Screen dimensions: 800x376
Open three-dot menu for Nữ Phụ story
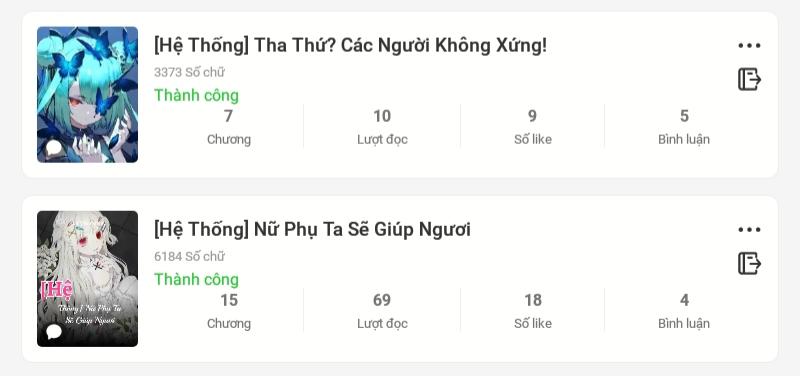[x=749, y=230]
